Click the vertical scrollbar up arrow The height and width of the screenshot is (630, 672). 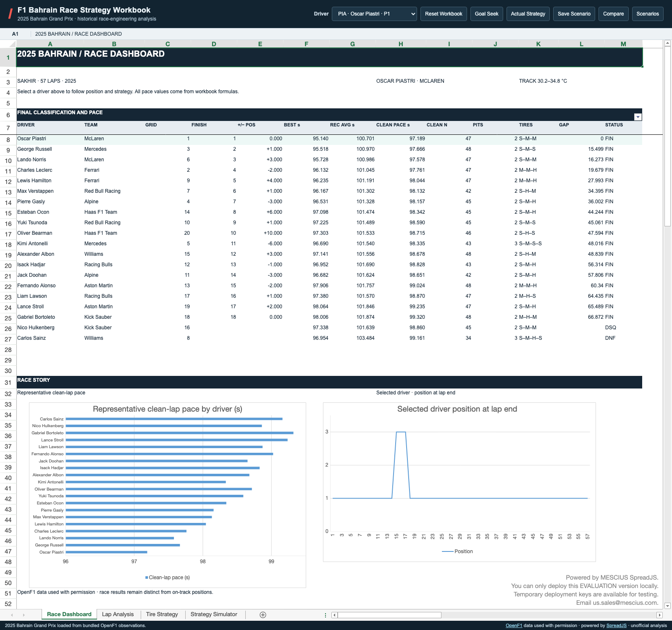[667, 43]
